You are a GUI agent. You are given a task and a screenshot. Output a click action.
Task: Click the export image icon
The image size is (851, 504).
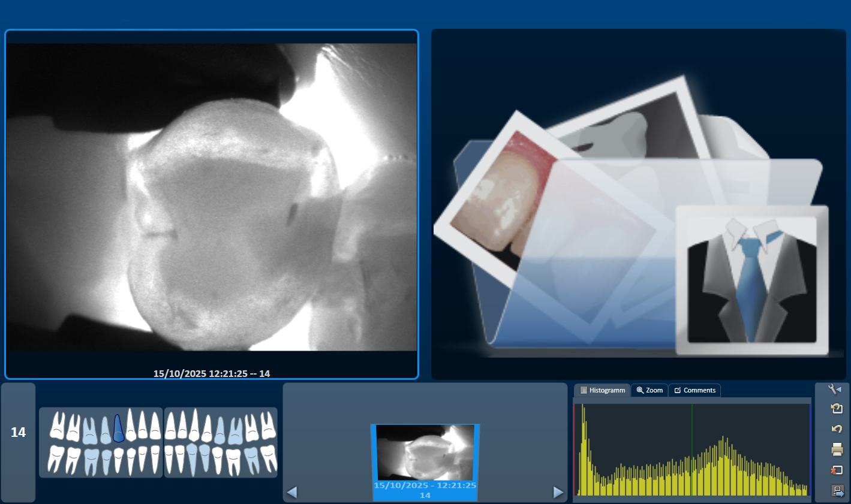837,491
